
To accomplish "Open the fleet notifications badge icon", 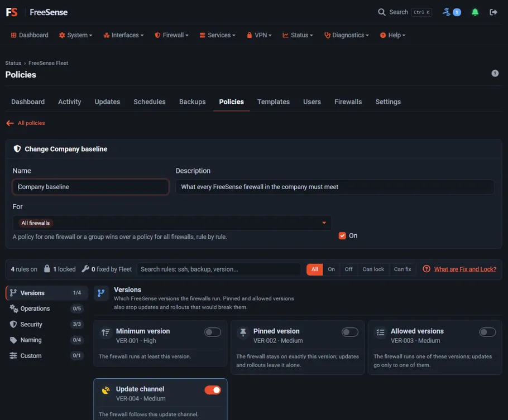I will [x=452, y=12].
